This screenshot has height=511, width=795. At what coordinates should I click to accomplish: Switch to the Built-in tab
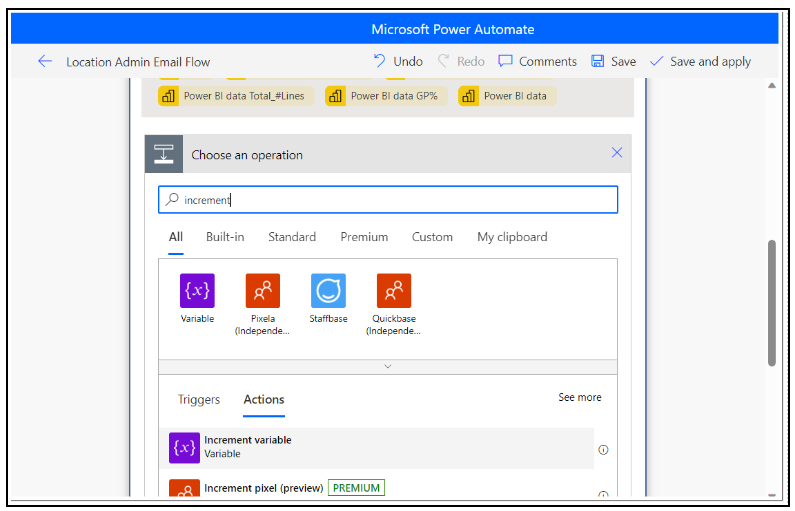(x=225, y=237)
